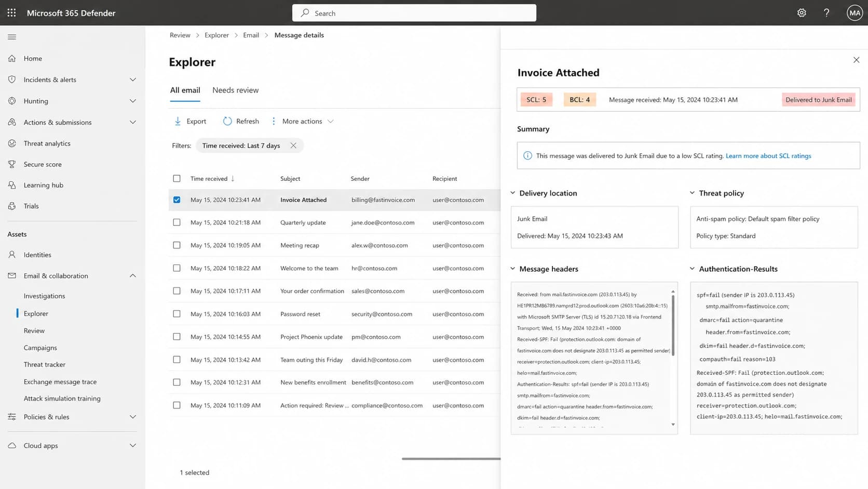Screen dimensions: 868x489
Task: Check the Project Phoenix update checkbox
Action: [x=177, y=337]
